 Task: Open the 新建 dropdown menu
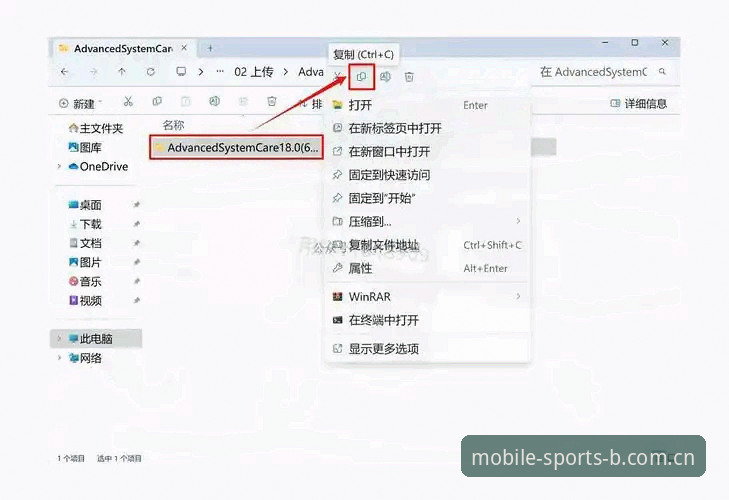pyautogui.click(x=81, y=103)
